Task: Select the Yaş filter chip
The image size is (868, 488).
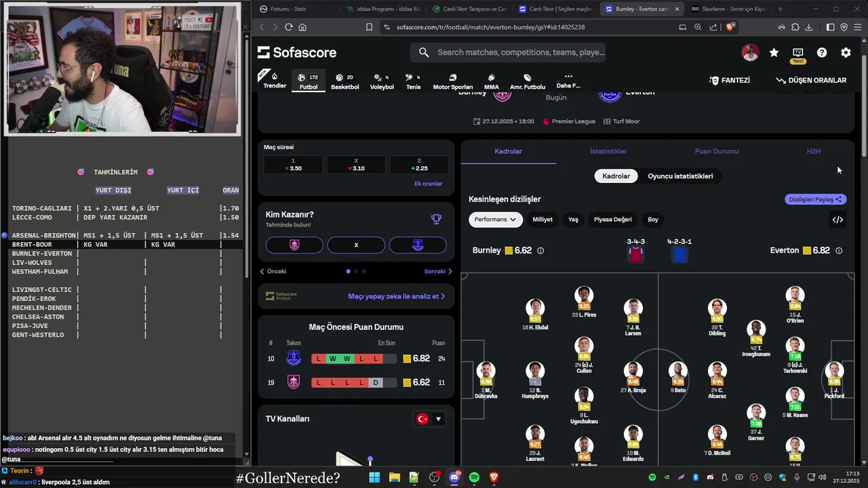Action: coord(573,220)
